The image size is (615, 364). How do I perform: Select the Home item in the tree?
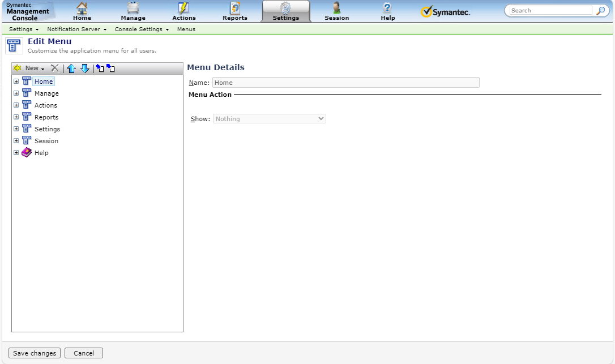coord(44,82)
